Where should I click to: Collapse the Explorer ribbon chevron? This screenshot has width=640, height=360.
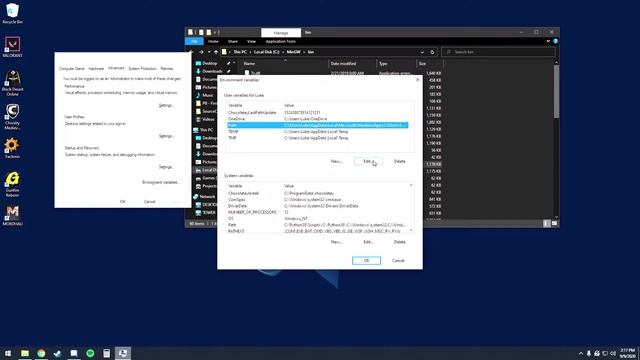click(548, 41)
